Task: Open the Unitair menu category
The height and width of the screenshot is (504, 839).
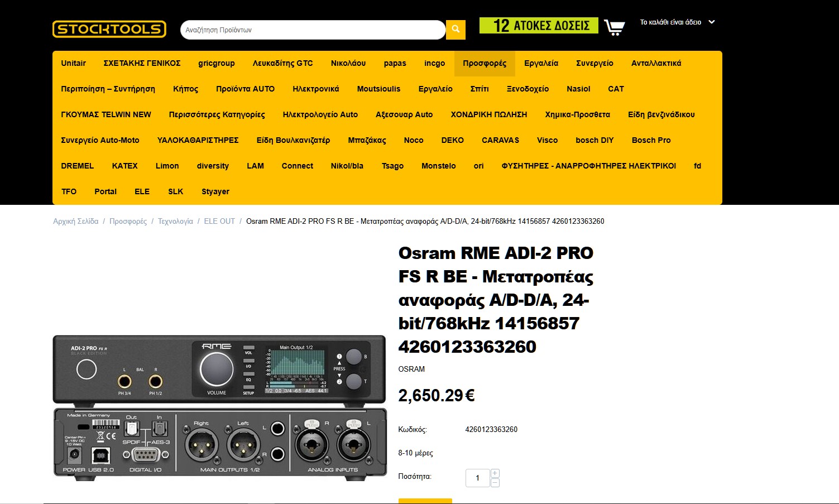Action: click(x=73, y=63)
